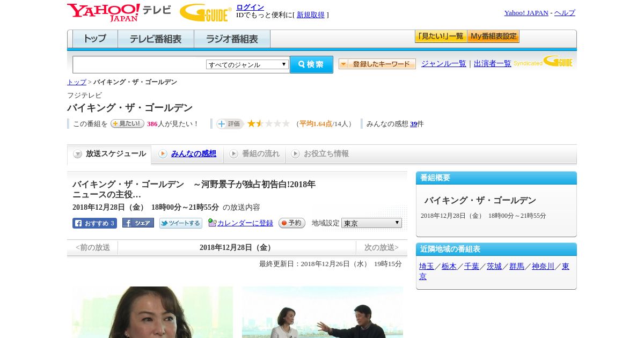Click the 番組概要 panel header
The height and width of the screenshot is (338, 644).
[x=496, y=178]
